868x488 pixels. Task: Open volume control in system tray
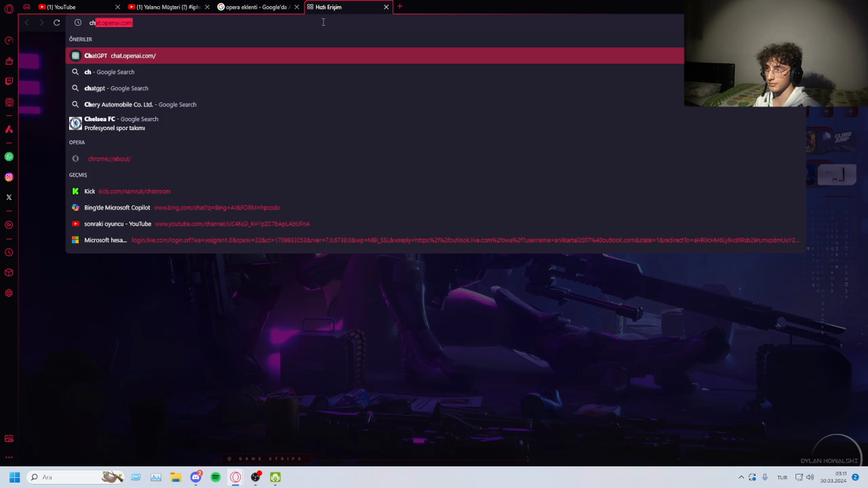tap(810, 477)
